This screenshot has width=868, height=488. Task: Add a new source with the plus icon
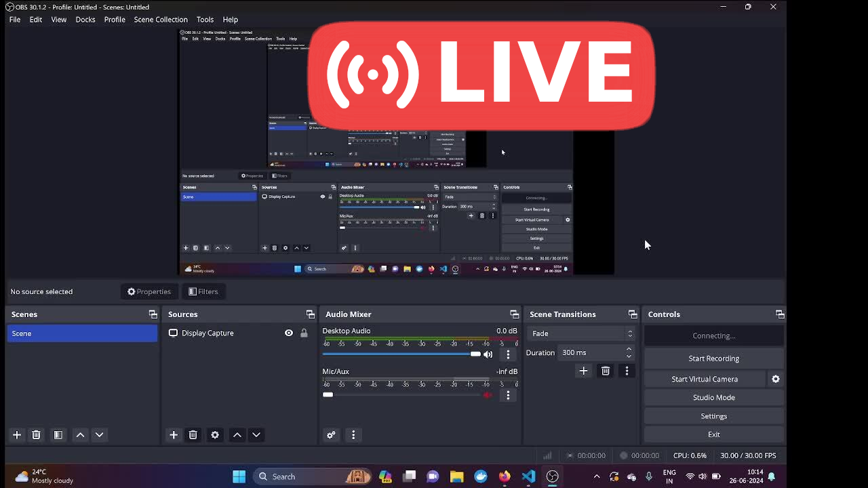(x=174, y=435)
